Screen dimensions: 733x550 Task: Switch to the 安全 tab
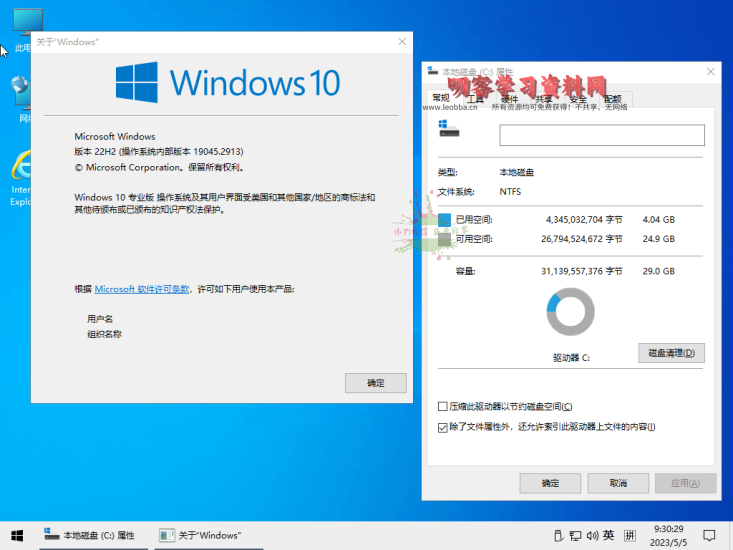click(x=578, y=99)
